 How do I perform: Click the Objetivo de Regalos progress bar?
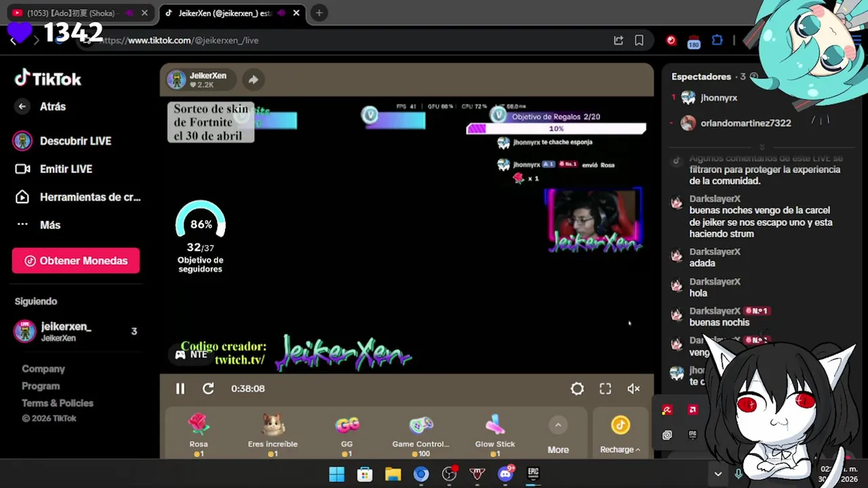556,129
